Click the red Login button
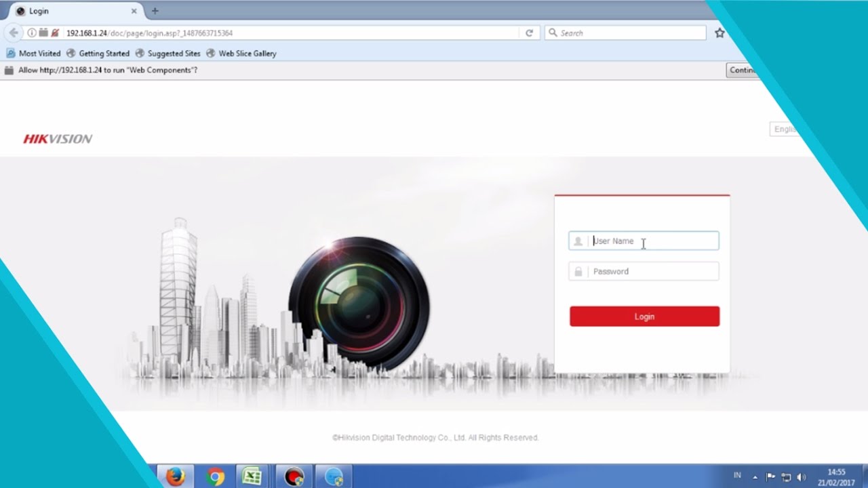The height and width of the screenshot is (488, 868). (644, 317)
